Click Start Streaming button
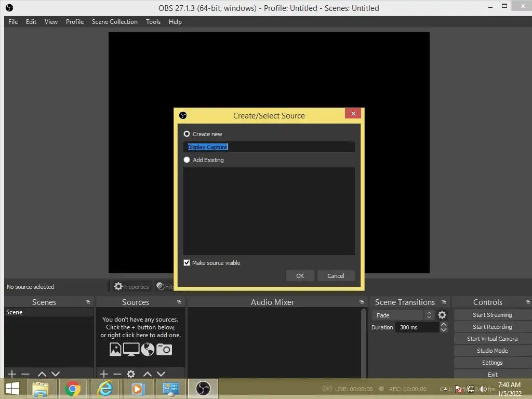Viewport: 532px width, 399px height. [493, 315]
